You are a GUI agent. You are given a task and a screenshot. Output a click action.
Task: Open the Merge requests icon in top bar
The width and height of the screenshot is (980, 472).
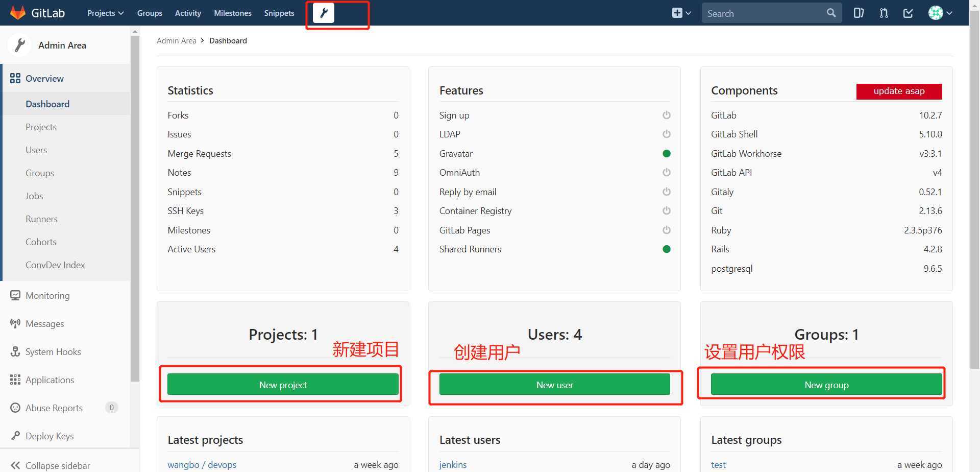point(884,13)
